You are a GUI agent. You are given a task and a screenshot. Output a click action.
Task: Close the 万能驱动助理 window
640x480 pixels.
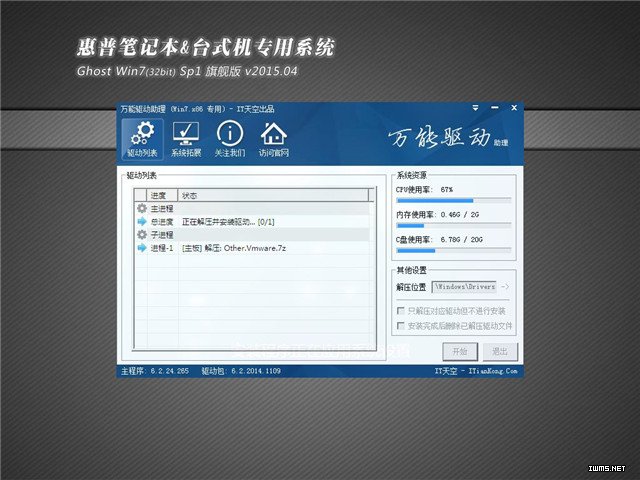click(x=514, y=108)
